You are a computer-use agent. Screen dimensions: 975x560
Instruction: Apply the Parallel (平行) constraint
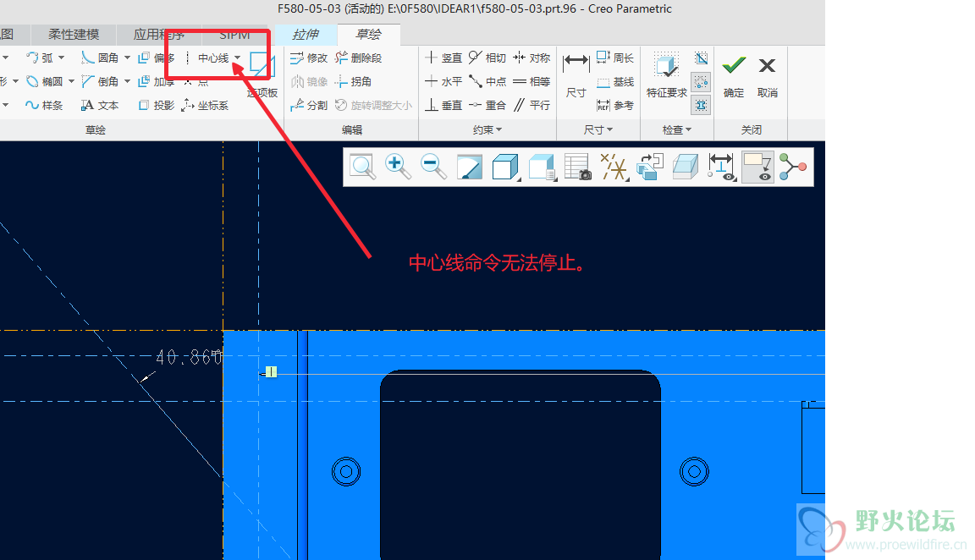[x=532, y=105]
